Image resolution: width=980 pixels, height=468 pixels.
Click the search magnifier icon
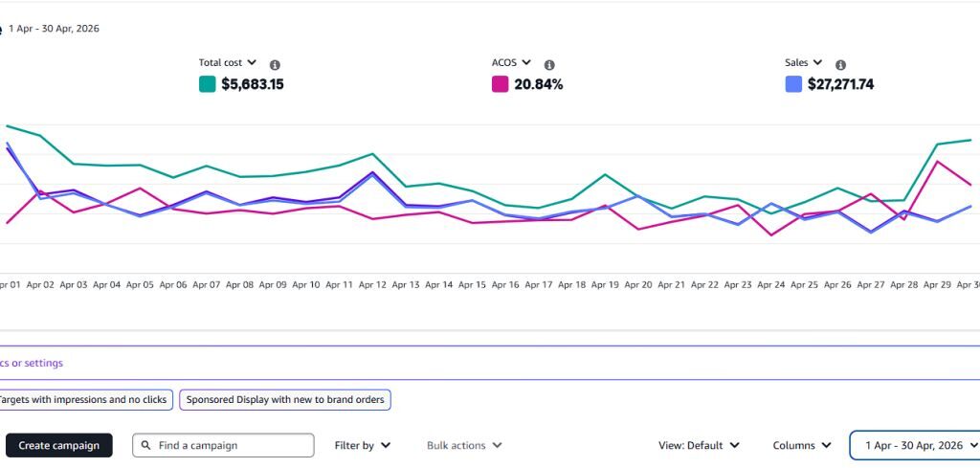coord(145,445)
